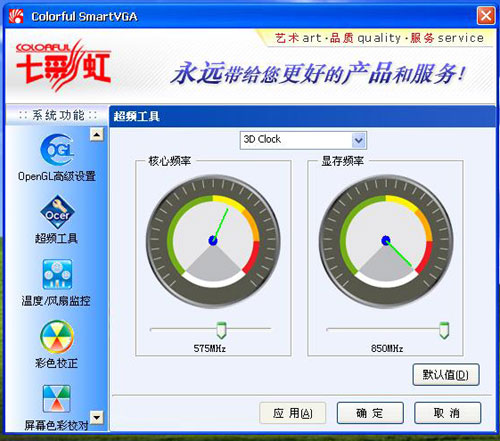Click the 显存频率 slider thumb
This screenshot has width=500, height=441.
444,330
